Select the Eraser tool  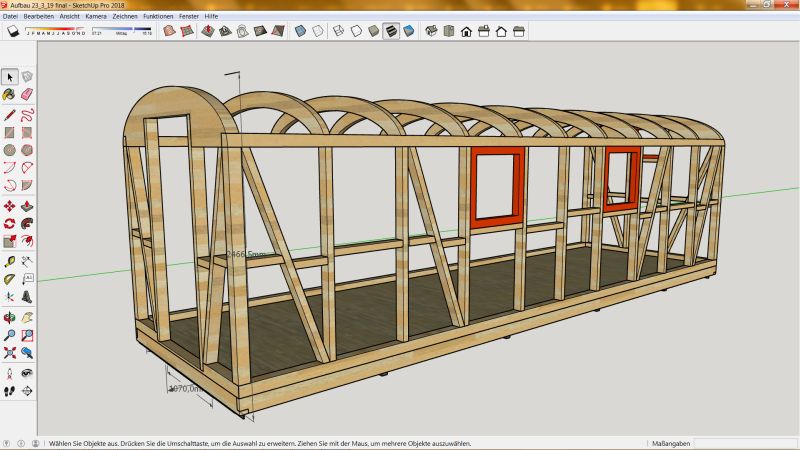click(28, 95)
